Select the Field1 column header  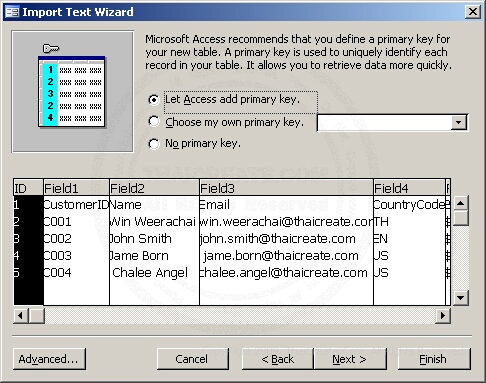click(76, 188)
